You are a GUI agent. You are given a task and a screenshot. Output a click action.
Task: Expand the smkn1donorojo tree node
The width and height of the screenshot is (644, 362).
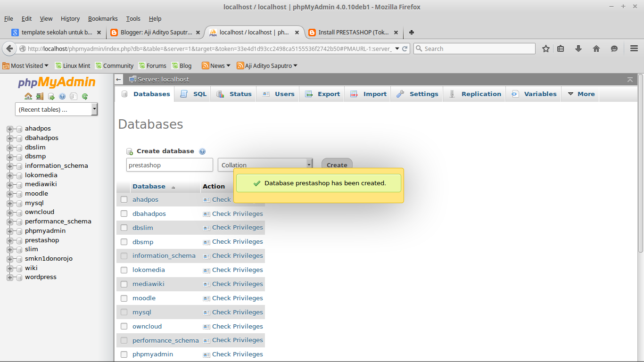[9, 259]
